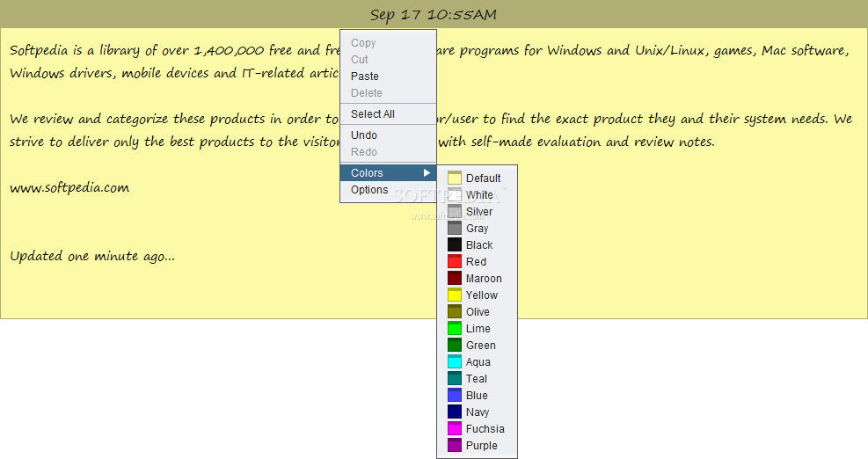Choose Select All from the menu

point(388,113)
